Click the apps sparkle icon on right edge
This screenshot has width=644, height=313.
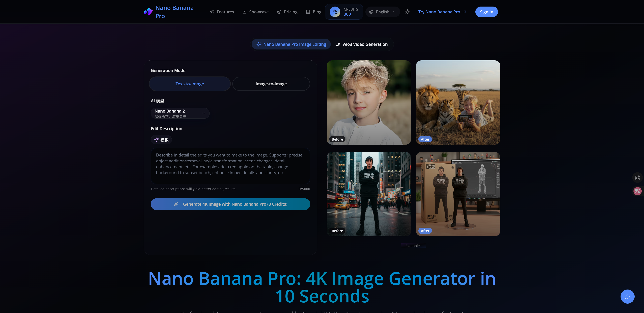coord(637,178)
